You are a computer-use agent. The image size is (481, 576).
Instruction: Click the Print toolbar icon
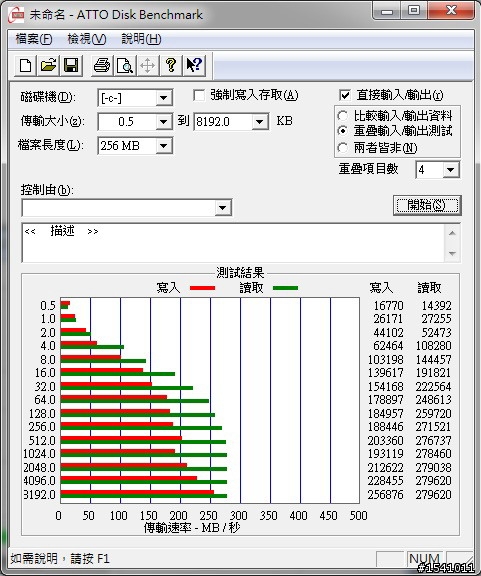coord(102,66)
